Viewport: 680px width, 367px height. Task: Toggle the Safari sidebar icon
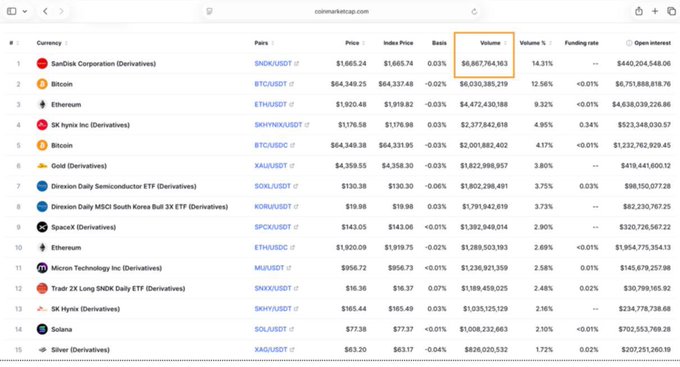coord(12,11)
